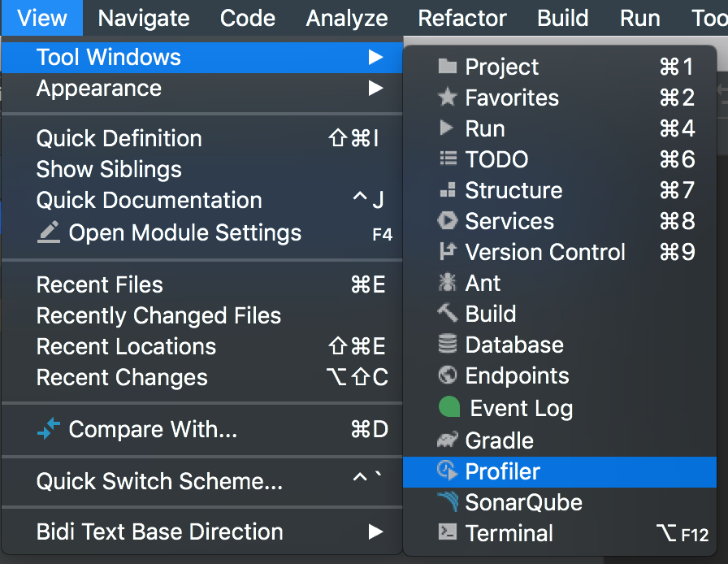The image size is (728, 564).
Task: Choose Quick Definition
Action: [x=202, y=138]
